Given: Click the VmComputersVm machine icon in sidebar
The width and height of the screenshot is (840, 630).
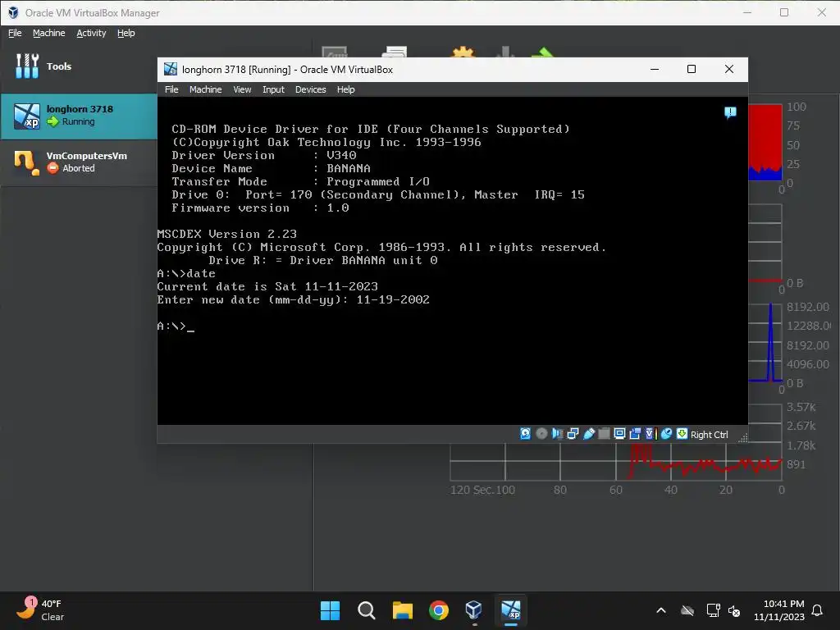Looking at the screenshot, I should (x=27, y=163).
